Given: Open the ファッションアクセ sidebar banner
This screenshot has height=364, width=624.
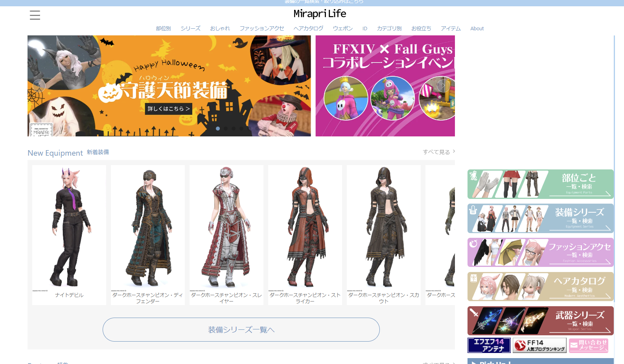Looking at the screenshot, I should coord(540,252).
